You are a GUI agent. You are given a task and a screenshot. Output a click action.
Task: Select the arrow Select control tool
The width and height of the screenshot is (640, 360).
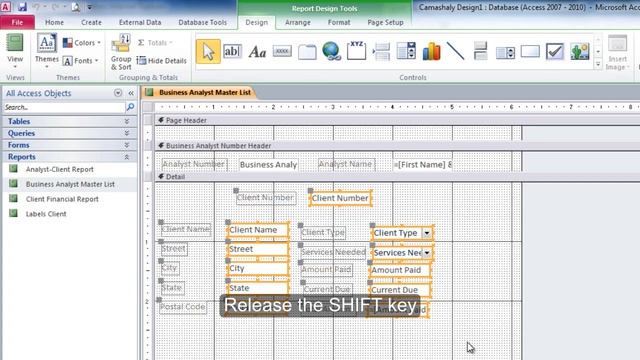(x=208, y=51)
